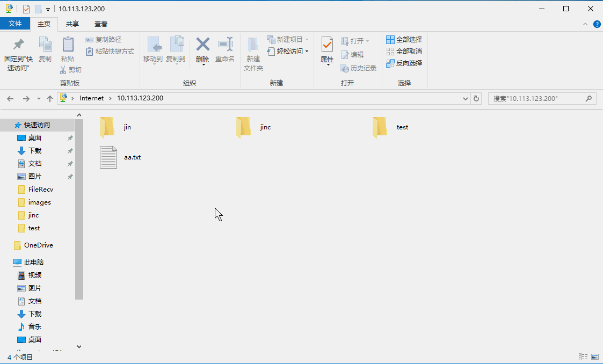Switch to the View (查看) tab
The image size is (603, 364).
[x=101, y=24]
